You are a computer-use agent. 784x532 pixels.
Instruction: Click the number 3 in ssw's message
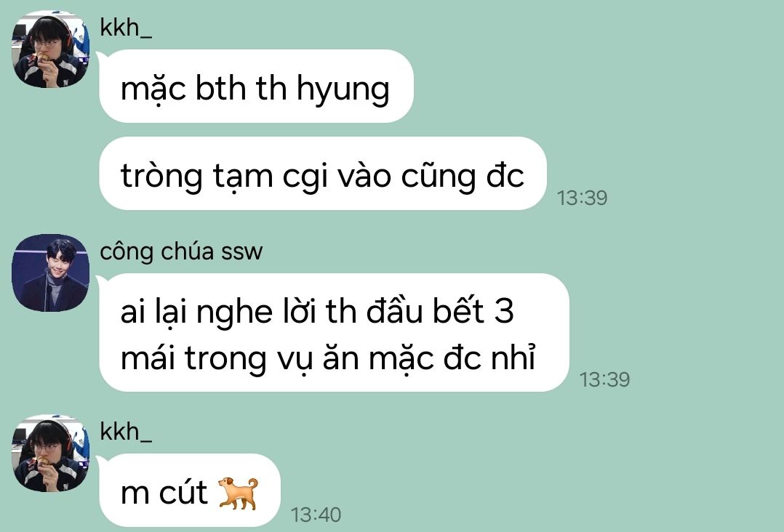click(x=504, y=311)
